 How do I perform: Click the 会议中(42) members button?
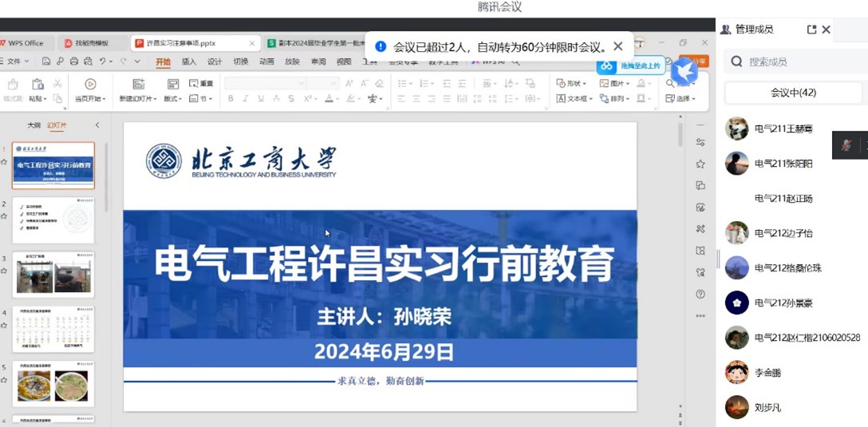coord(792,93)
